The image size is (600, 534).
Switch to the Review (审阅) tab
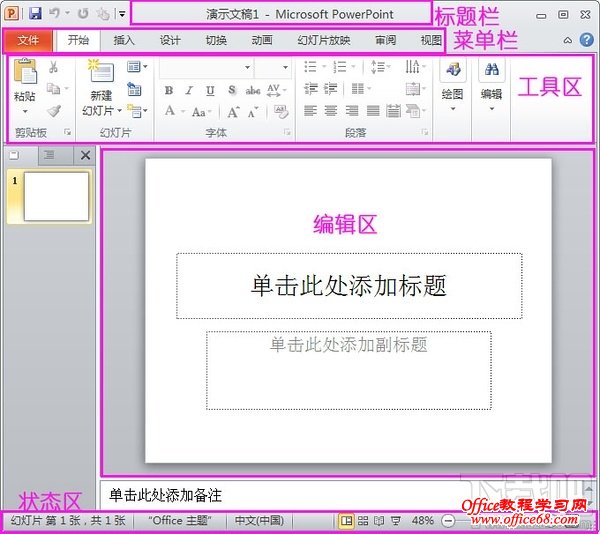pyautogui.click(x=385, y=40)
